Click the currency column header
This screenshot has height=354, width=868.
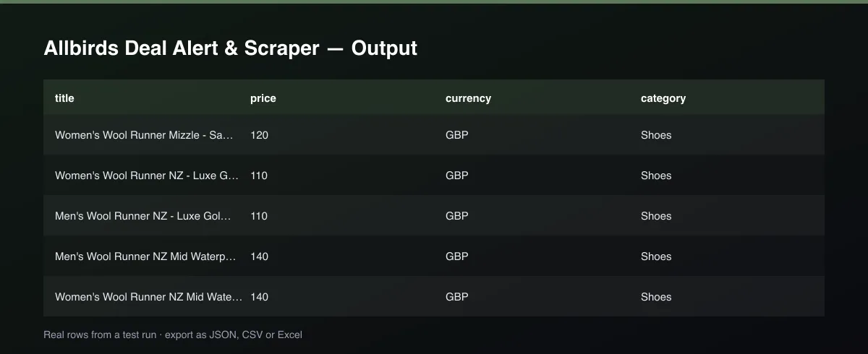coord(468,98)
